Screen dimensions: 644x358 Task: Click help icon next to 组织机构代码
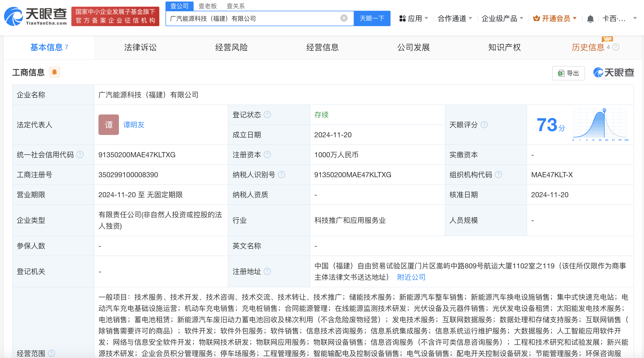(x=498, y=175)
